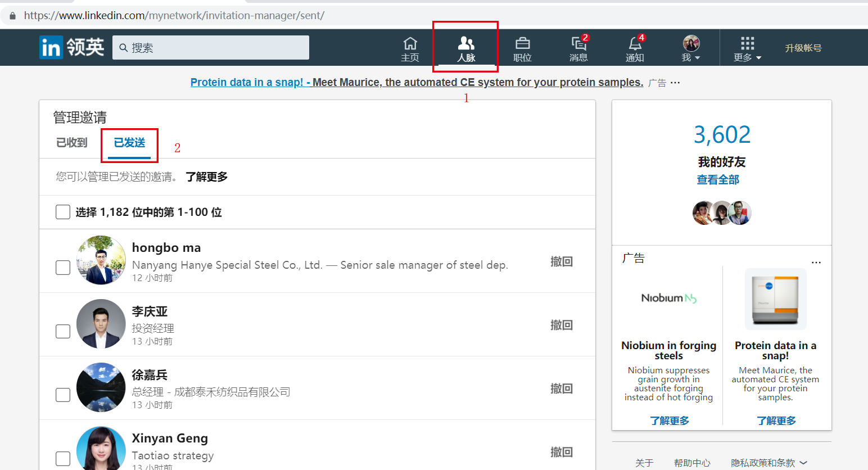Expand the Me (我) profile dropdown
Screen dimensions: 868x470
point(691,48)
